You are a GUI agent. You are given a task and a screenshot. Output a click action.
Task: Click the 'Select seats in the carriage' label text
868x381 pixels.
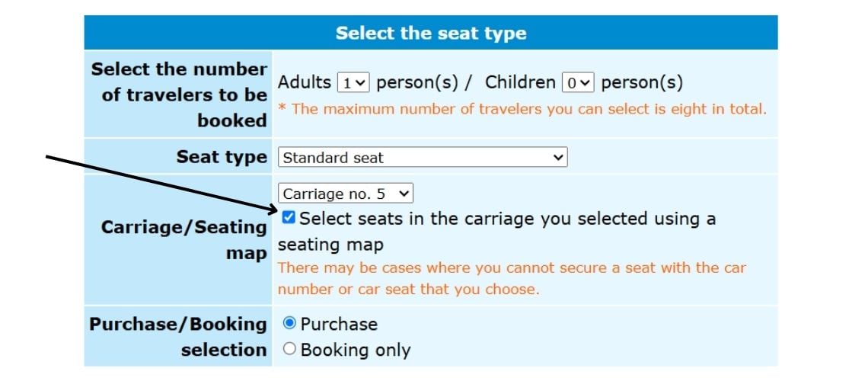(x=496, y=232)
